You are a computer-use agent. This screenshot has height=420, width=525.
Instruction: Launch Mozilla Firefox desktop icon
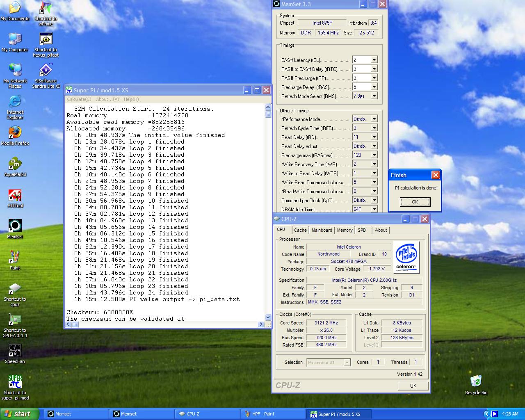pyautogui.click(x=15, y=136)
